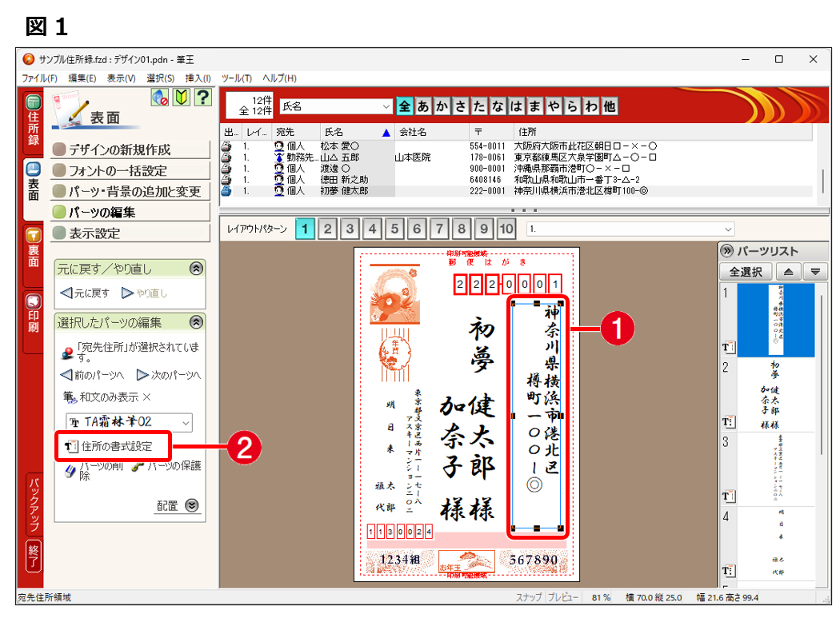Click the question mark help icon
Image resolution: width=840 pixels, height=626 pixels.
click(202, 98)
